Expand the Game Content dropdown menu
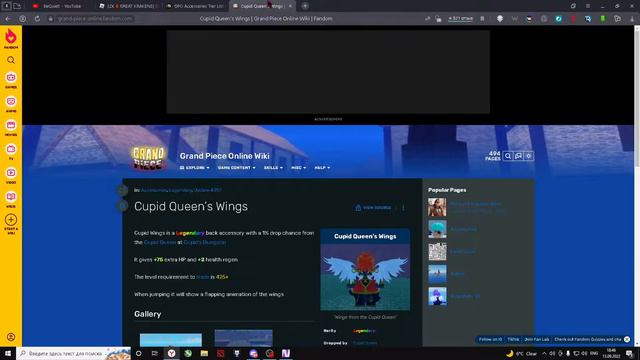 pos(236,168)
